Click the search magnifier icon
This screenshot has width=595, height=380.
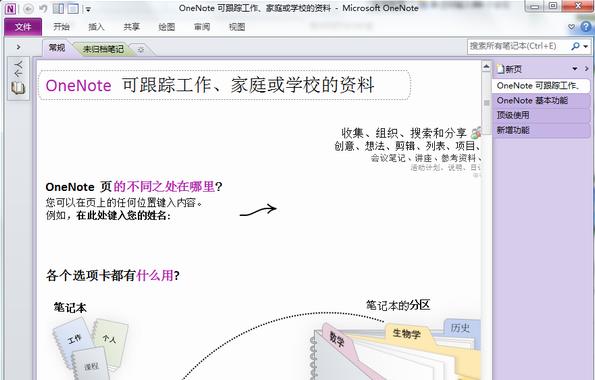click(x=576, y=46)
